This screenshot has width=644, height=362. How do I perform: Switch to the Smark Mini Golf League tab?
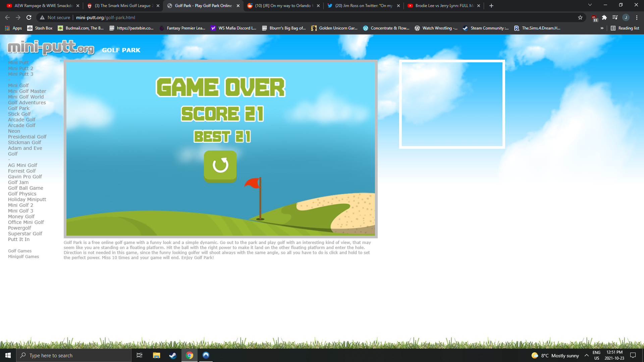pyautogui.click(x=123, y=6)
